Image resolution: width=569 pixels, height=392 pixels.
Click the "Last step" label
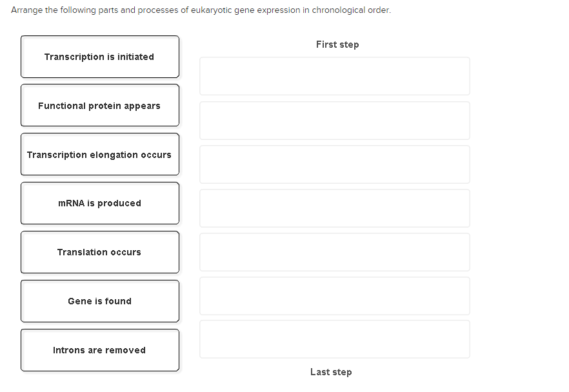click(331, 372)
